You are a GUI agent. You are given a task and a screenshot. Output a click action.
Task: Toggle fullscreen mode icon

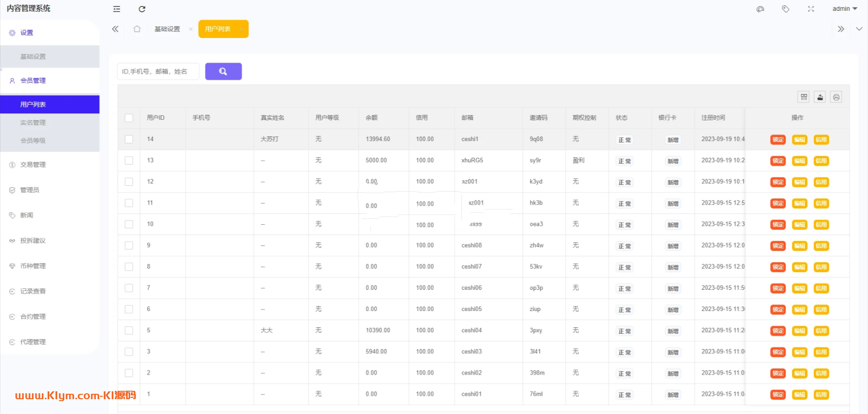pos(811,9)
